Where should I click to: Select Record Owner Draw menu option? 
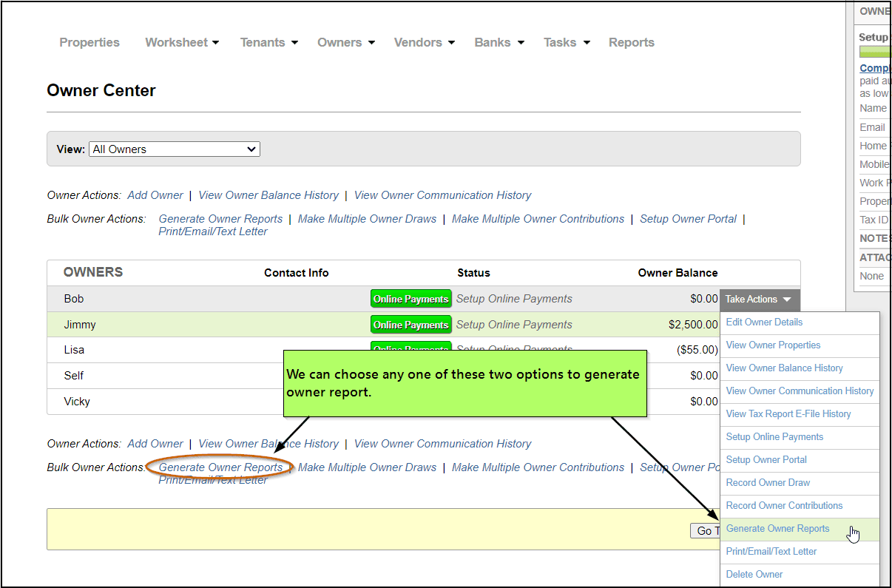(x=768, y=483)
